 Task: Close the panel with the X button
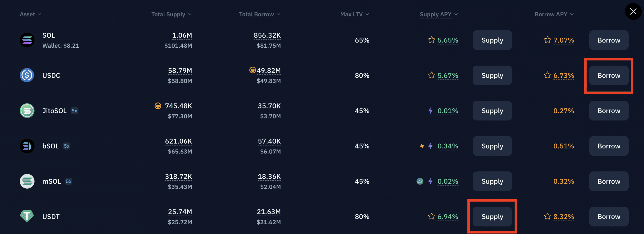coord(633,11)
